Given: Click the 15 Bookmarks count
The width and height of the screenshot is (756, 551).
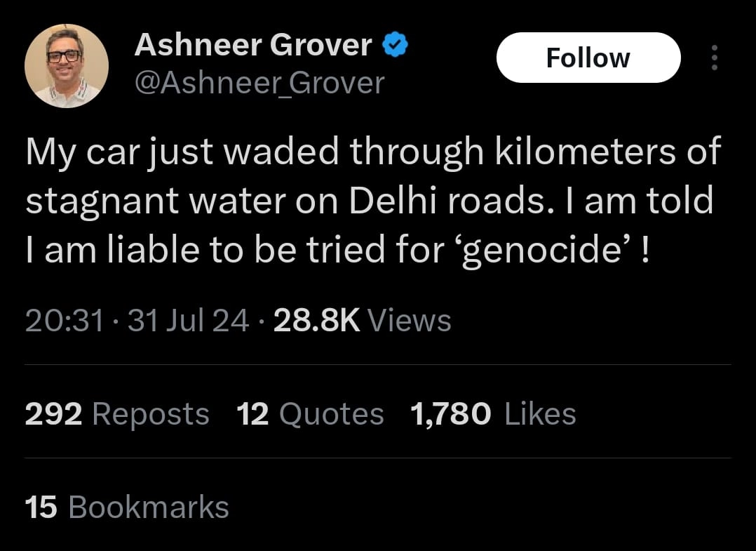Looking at the screenshot, I should [127, 507].
